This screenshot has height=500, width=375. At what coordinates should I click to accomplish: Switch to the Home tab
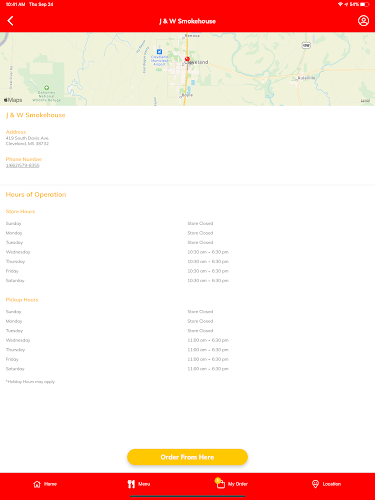pos(45,484)
